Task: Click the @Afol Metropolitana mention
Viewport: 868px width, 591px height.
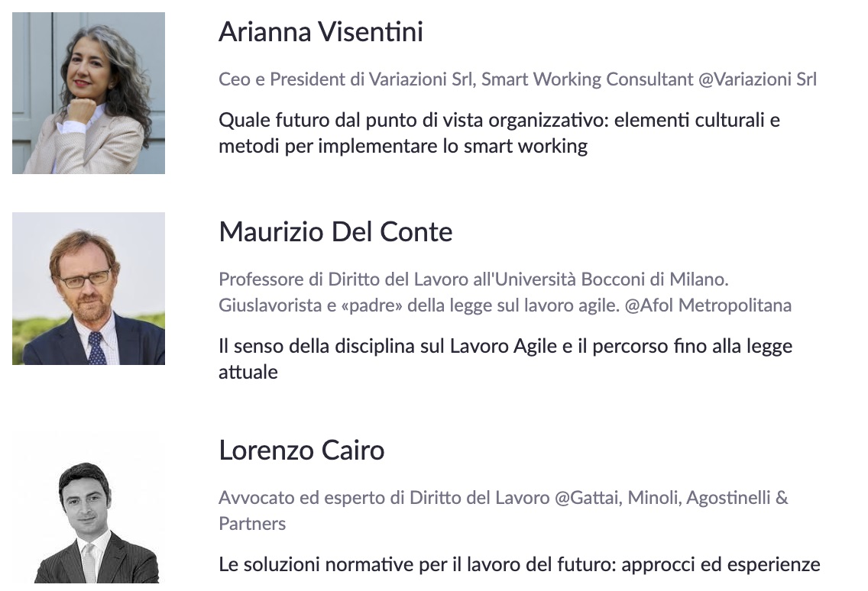Action: point(708,305)
